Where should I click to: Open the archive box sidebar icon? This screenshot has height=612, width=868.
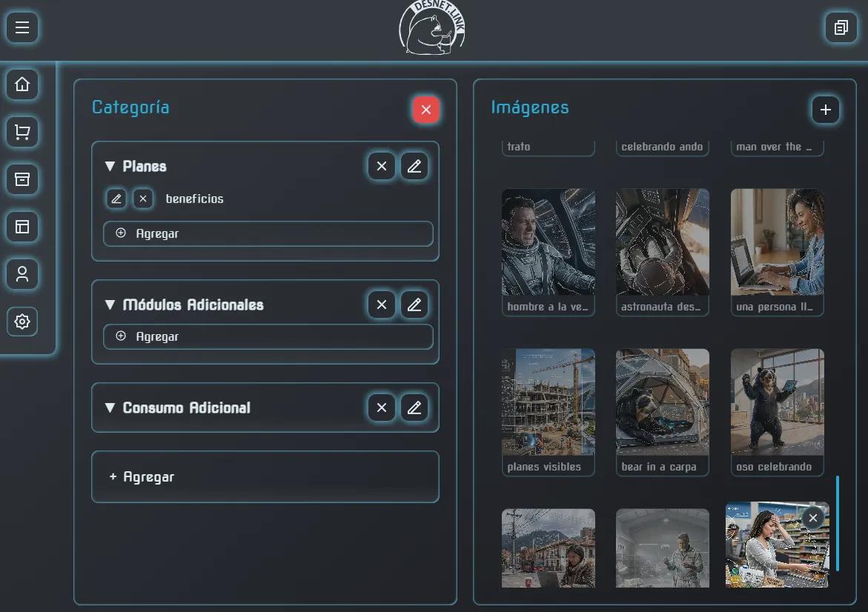tap(22, 179)
